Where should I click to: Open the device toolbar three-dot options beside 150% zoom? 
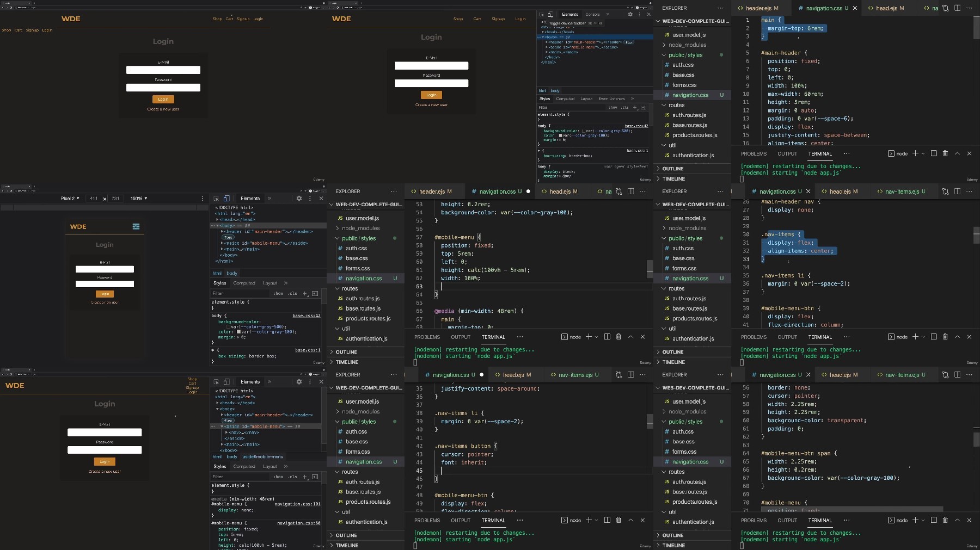point(203,199)
